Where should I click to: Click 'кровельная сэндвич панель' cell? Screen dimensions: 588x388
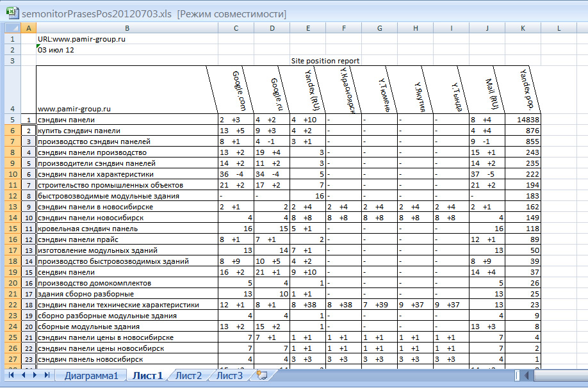coord(127,229)
